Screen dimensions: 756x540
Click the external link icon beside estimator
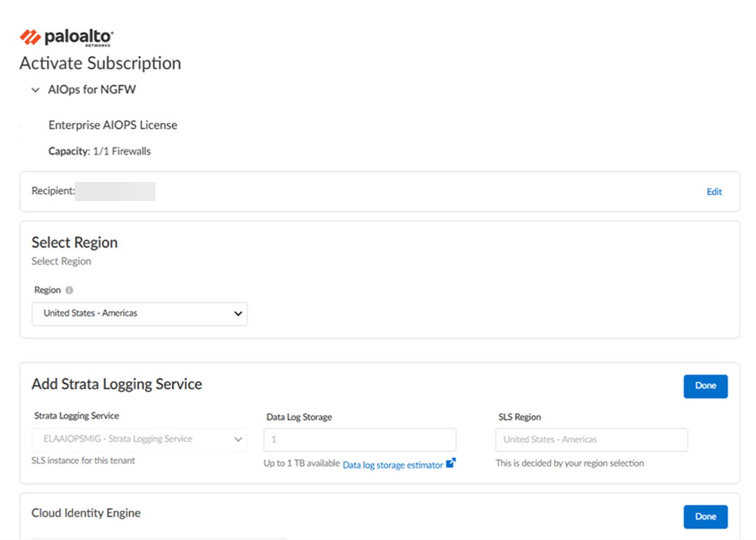(x=451, y=463)
